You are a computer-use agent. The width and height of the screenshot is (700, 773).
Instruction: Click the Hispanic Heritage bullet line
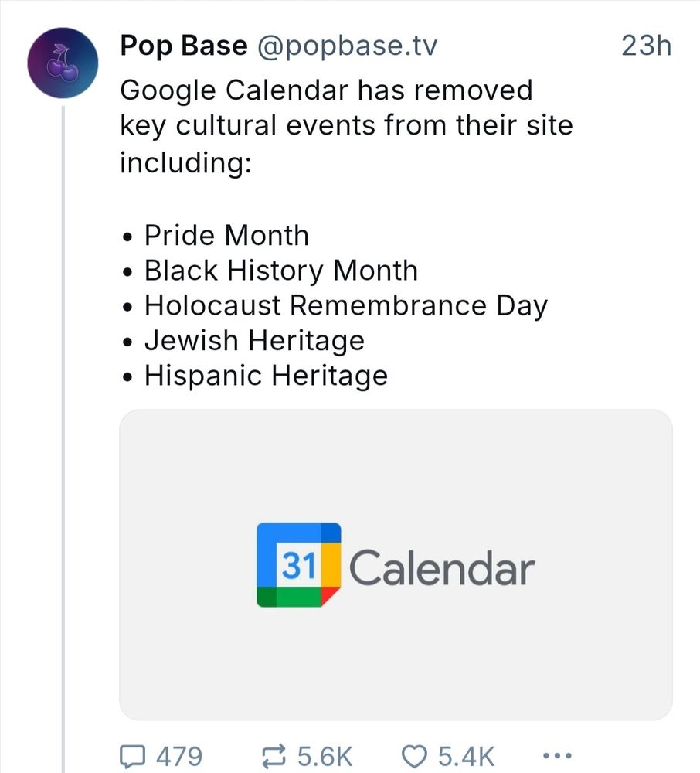coord(266,376)
